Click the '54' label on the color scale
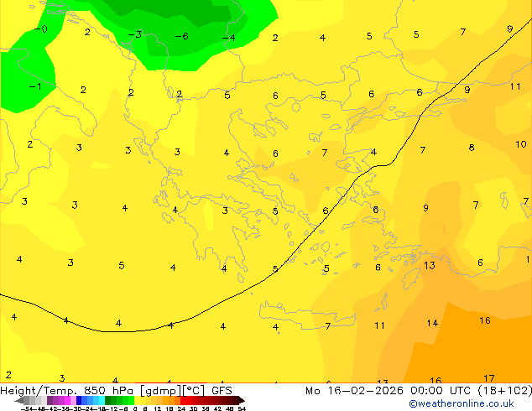 click(x=242, y=408)
